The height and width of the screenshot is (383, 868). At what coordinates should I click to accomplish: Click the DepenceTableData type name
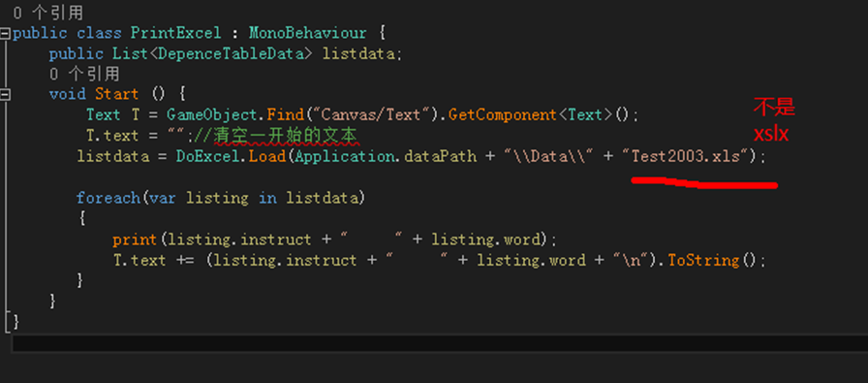point(234,53)
